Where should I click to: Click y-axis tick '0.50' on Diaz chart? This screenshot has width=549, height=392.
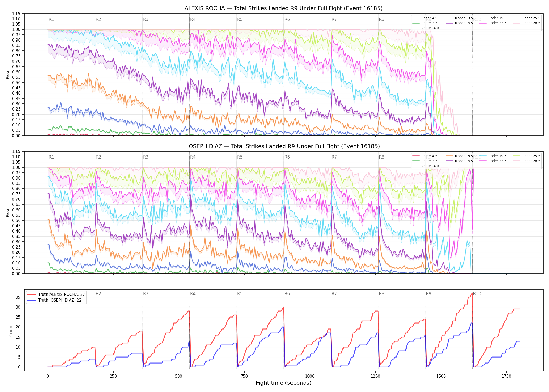click(16, 220)
